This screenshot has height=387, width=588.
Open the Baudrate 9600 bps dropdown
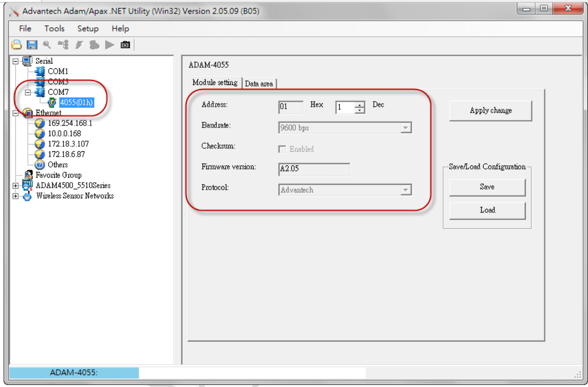405,128
